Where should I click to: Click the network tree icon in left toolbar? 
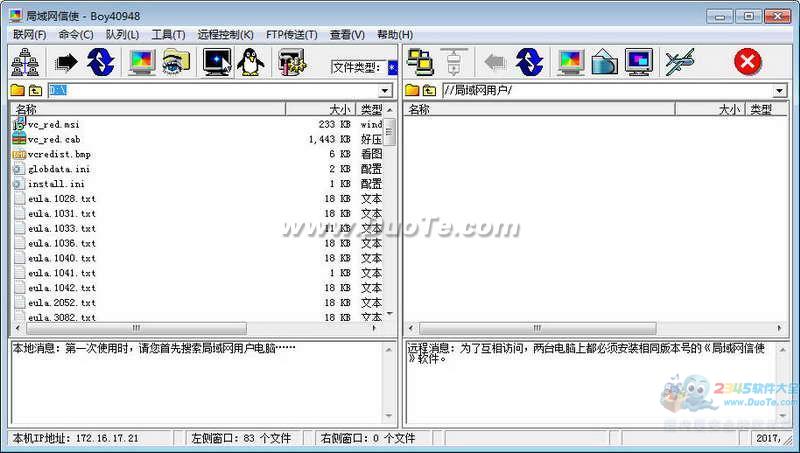(24, 63)
